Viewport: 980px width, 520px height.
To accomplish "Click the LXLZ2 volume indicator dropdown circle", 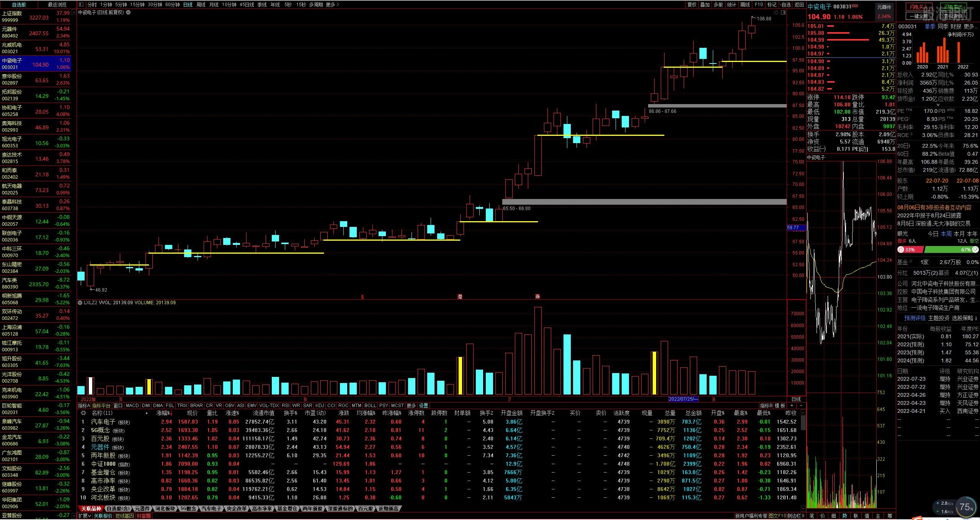I will [x=80, y=303].
